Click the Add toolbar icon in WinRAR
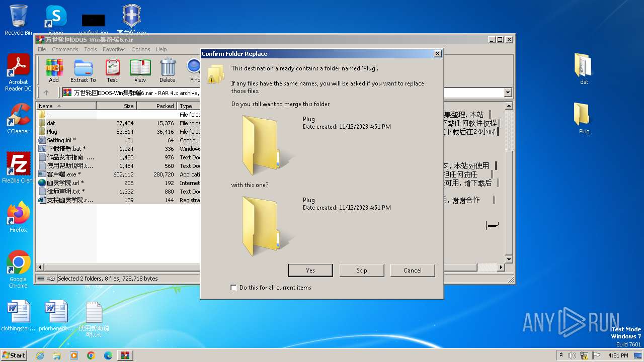The width and height of the screenshot is (644, 362). [x=54, y=71]
